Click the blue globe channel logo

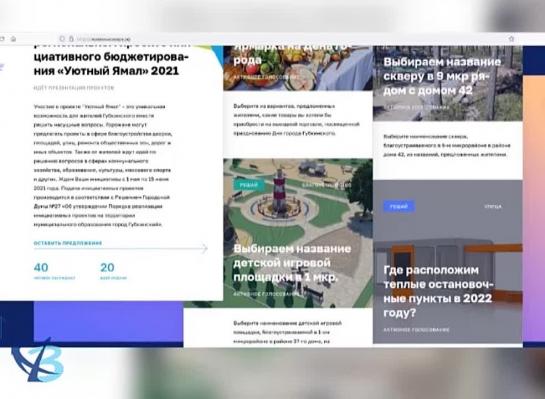click(x=38, y=360)
